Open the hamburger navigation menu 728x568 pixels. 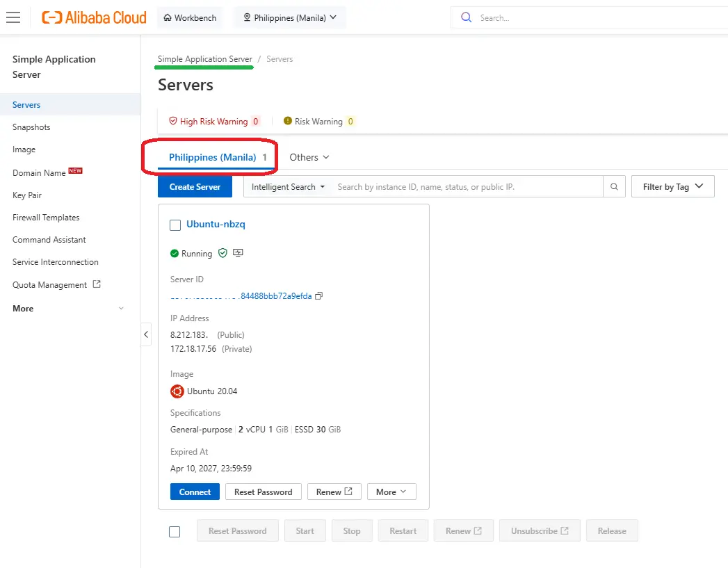pyautogui.click(x=13, y=17)
